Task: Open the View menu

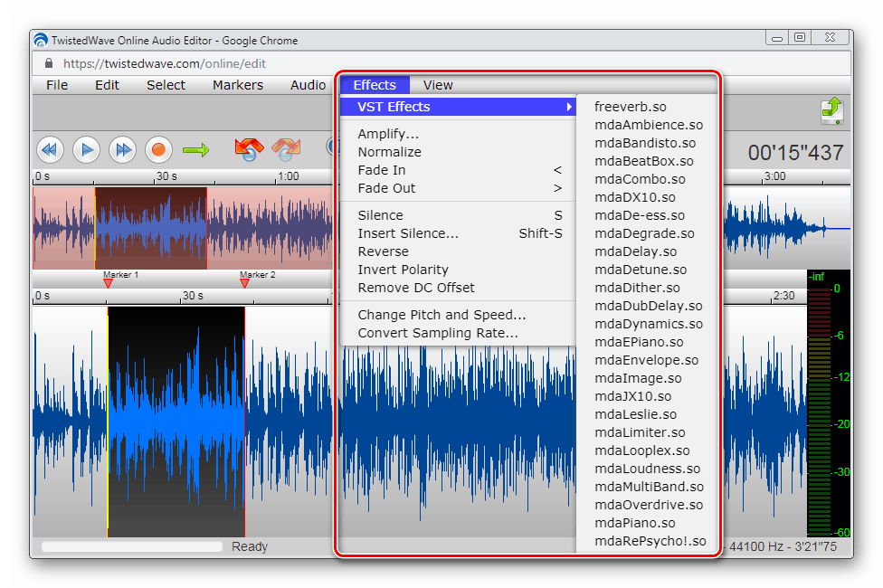Action: click(x=438, y=85)
